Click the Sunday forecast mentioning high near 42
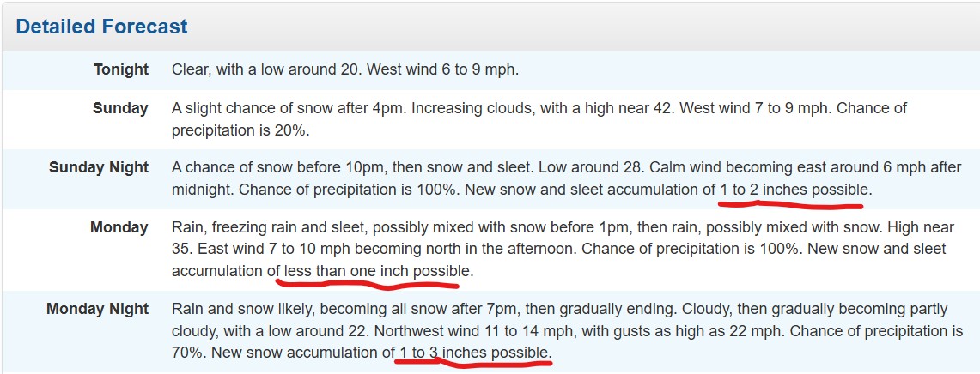Screen dimensions: 980x374 click(539, 119)
